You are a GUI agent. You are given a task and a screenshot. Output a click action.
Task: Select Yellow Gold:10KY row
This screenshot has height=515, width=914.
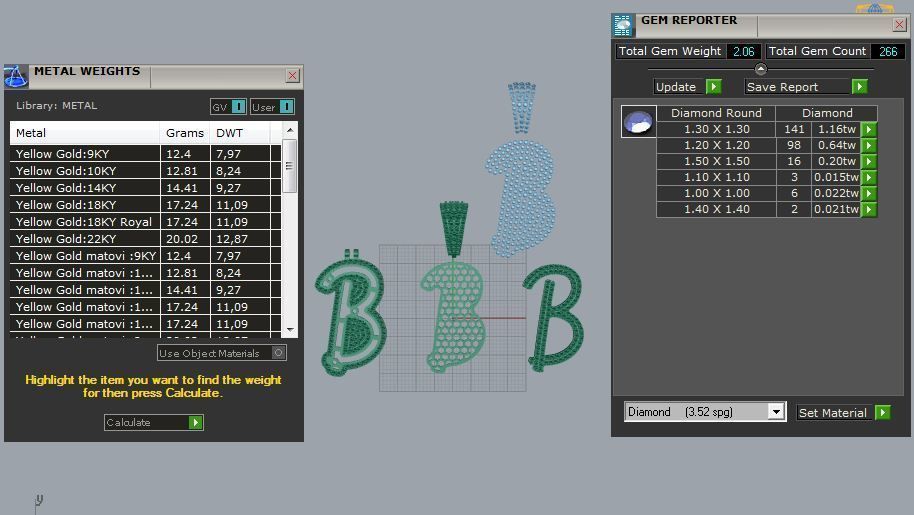pos(145,171)
